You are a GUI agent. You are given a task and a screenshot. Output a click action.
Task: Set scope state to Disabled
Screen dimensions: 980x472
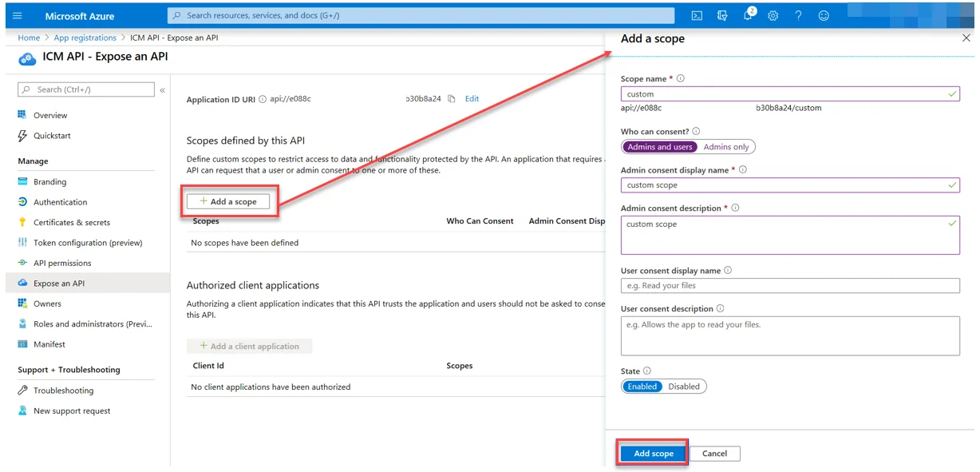(684, 387)
